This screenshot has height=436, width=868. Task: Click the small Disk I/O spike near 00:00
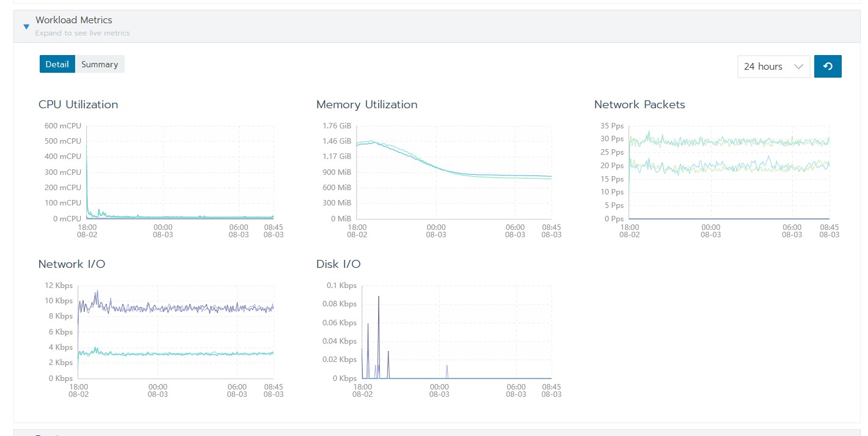tap(447, 371)
